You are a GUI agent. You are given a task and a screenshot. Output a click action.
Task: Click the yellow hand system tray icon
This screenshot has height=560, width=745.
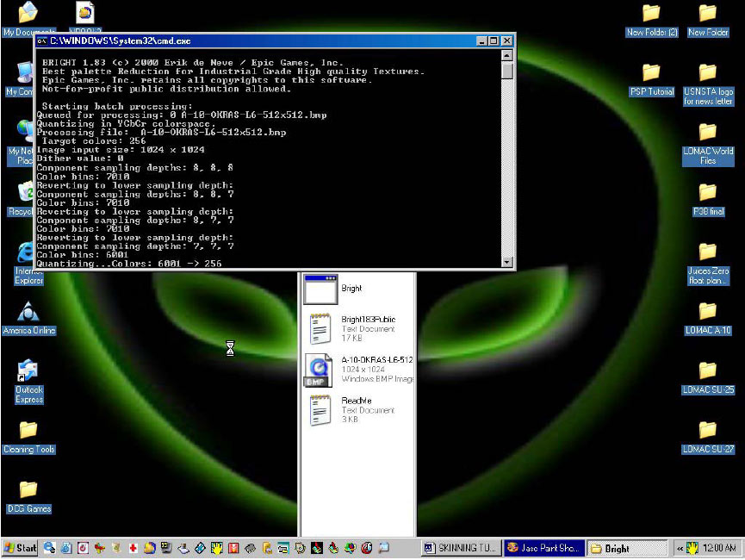click(692, 548)
